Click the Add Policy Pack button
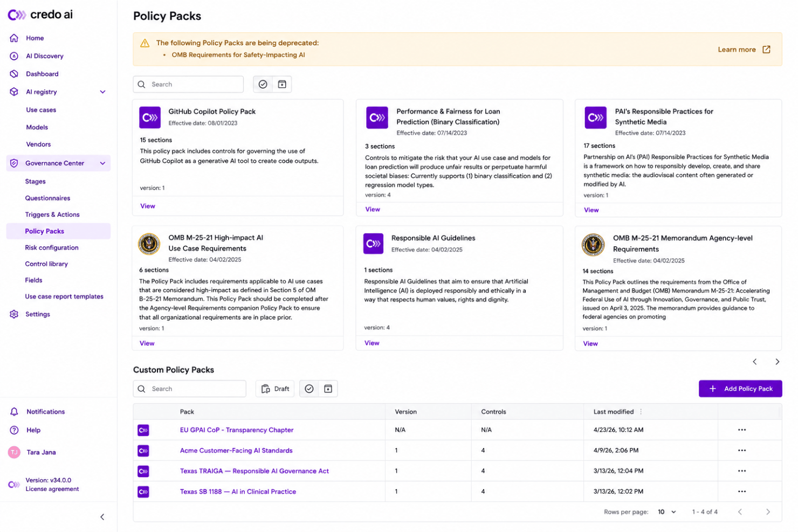This screenshot has height=532, width=798. click(x=740, y=389)
